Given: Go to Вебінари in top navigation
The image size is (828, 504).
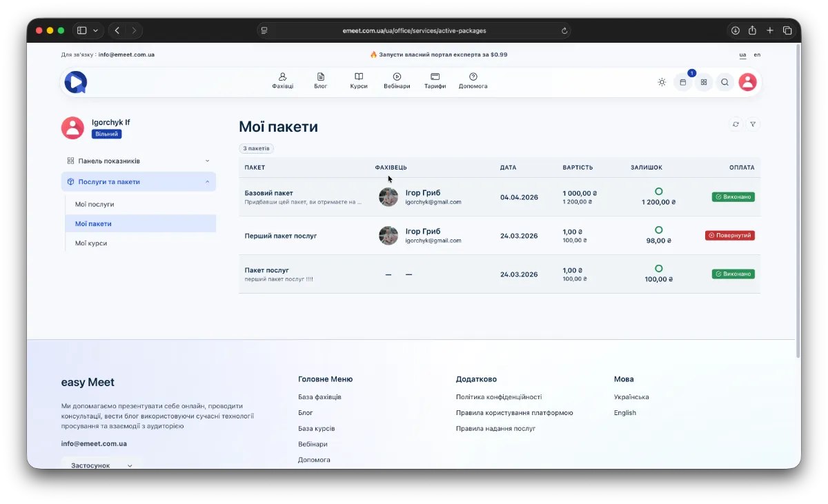Looking at the screenshot, I should (x=397, y=81).
